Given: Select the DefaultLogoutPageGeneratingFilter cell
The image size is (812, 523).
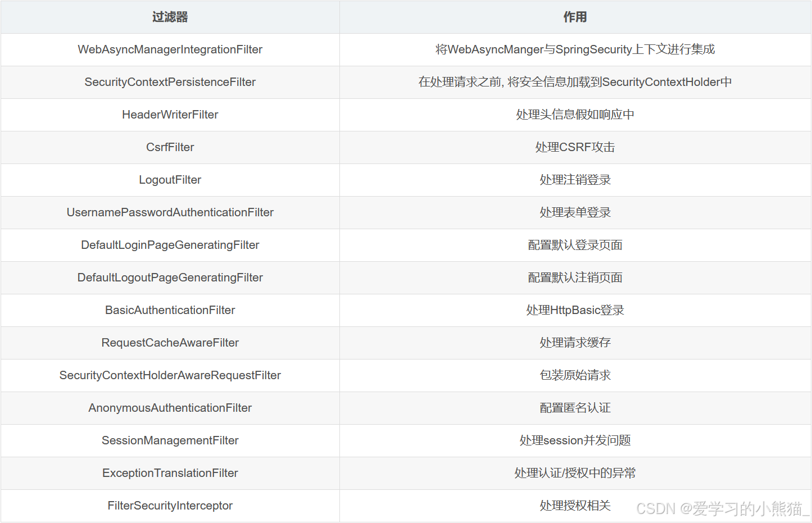Looking at the screenshot, I should tap(170, 278).
